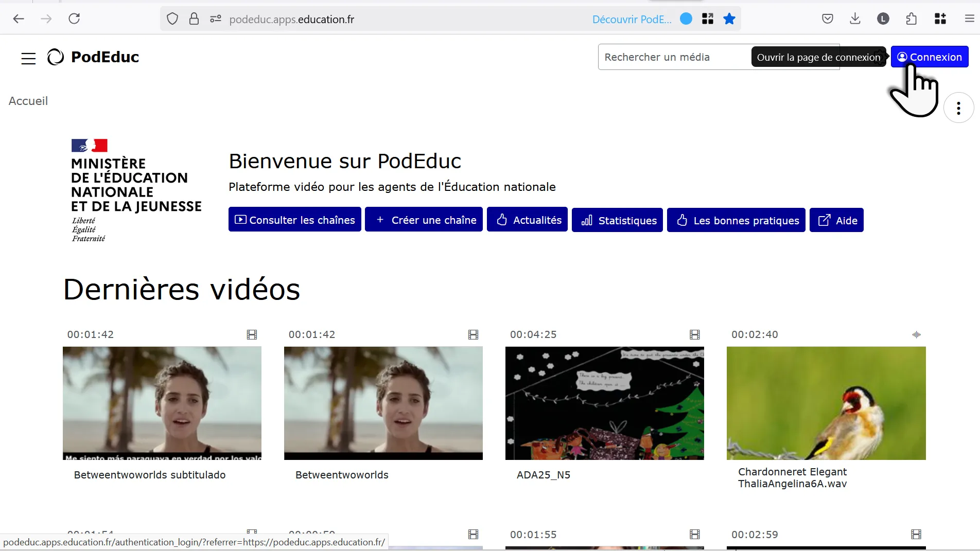Open the Firefox account L avatar
This screenshot has height=551, width=980.
pos(883,19)
